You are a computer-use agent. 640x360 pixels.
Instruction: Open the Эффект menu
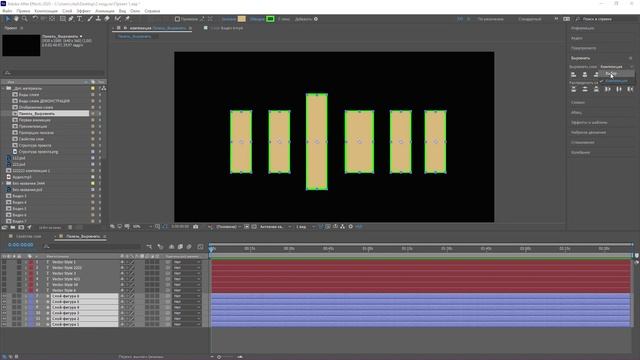point(84,11)
